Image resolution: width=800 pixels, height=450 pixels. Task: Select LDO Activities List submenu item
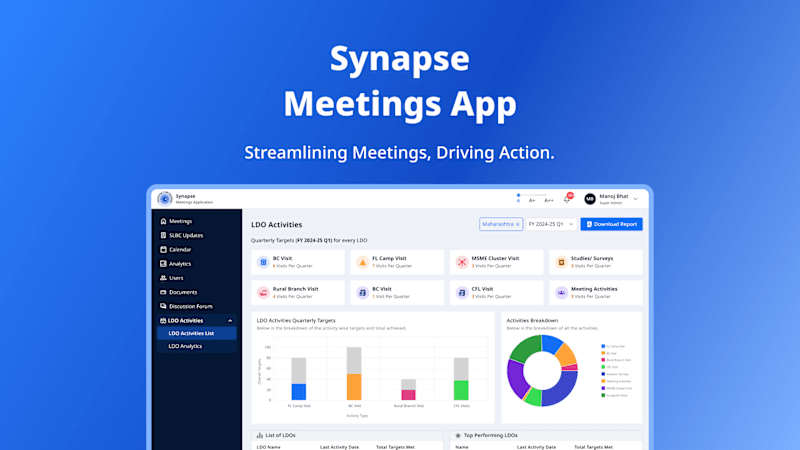point(197,334)
